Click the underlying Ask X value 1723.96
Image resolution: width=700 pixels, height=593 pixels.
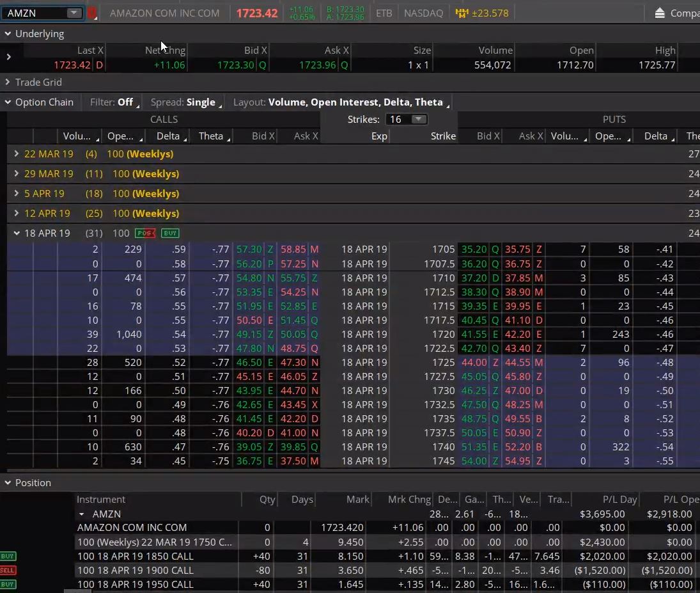[x=317, y=65]
